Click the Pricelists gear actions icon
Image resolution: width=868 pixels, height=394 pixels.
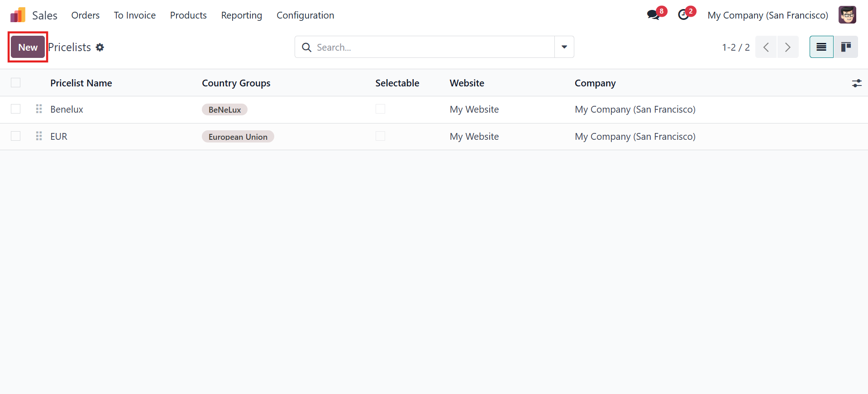tap(100, 47)
